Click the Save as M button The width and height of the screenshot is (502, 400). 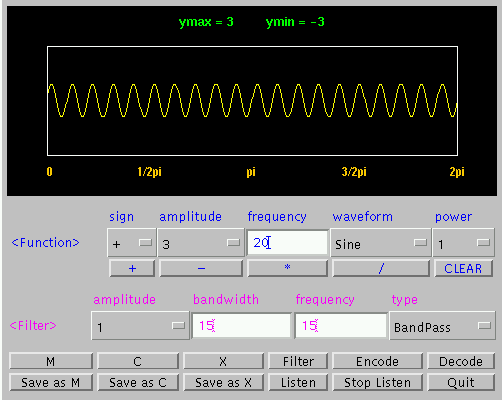click(x=51, y=382)
